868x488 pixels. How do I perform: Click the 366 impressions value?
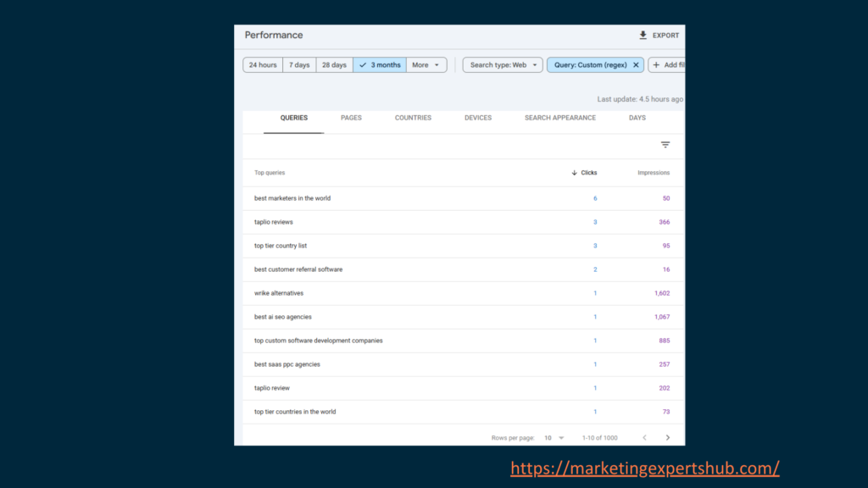coord(665,222)
